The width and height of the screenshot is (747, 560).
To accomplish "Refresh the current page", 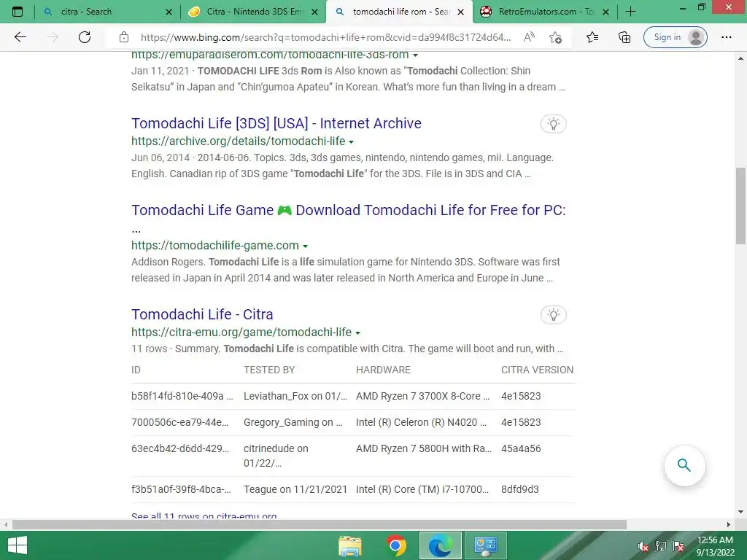I will [85, 37].
